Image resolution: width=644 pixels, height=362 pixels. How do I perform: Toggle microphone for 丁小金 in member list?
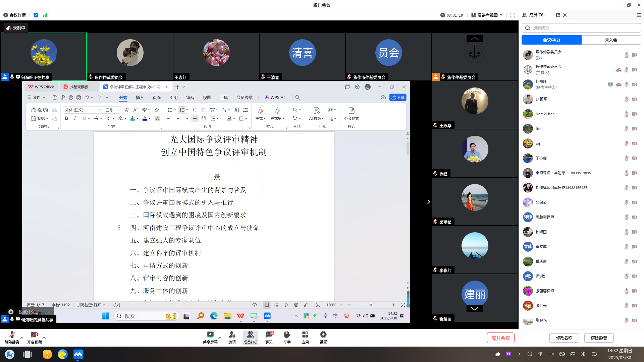[626, 158]
